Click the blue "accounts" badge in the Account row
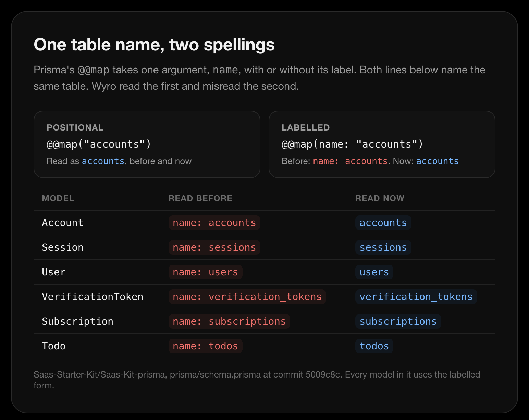The height and width of the screenshot is (420, 529). click(x=383, y=223)
